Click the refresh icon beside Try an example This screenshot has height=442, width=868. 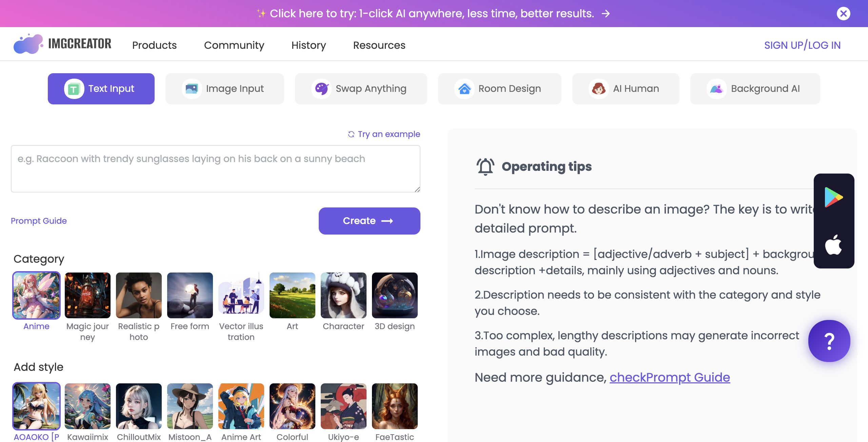351,134
